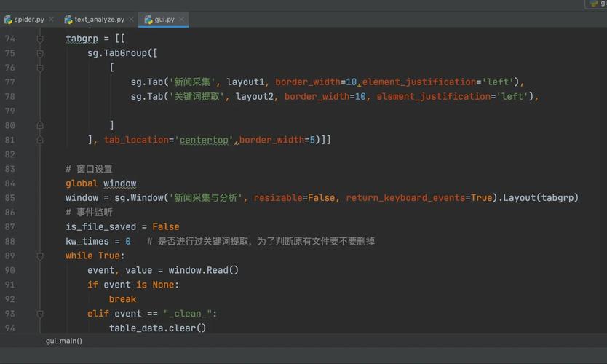Click line number 74 in the gutter

pyautogui.click(x=10, y=39)
